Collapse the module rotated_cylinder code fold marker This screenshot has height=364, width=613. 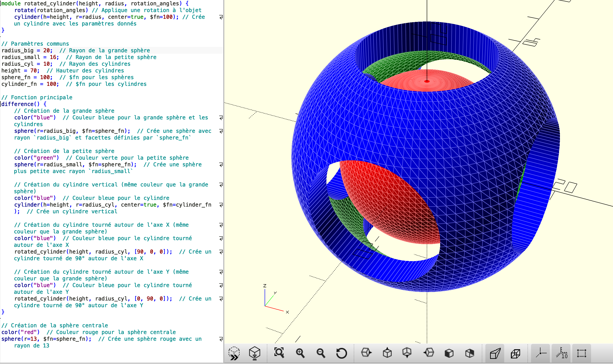point(1,3)
